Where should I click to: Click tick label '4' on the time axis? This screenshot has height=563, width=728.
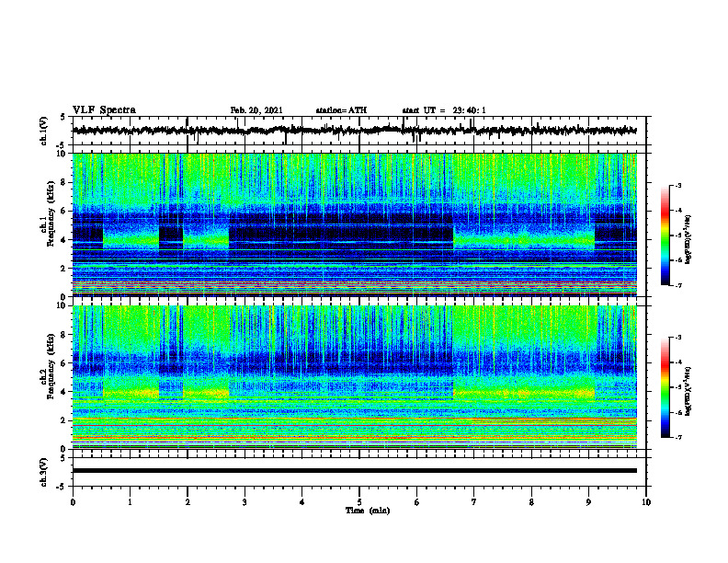click(302, 502)
